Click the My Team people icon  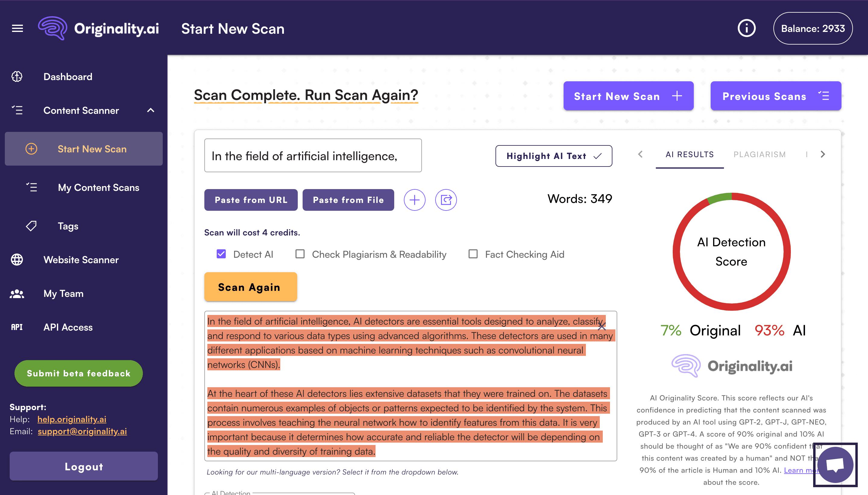pyautogui.click(x=17, y=293)
